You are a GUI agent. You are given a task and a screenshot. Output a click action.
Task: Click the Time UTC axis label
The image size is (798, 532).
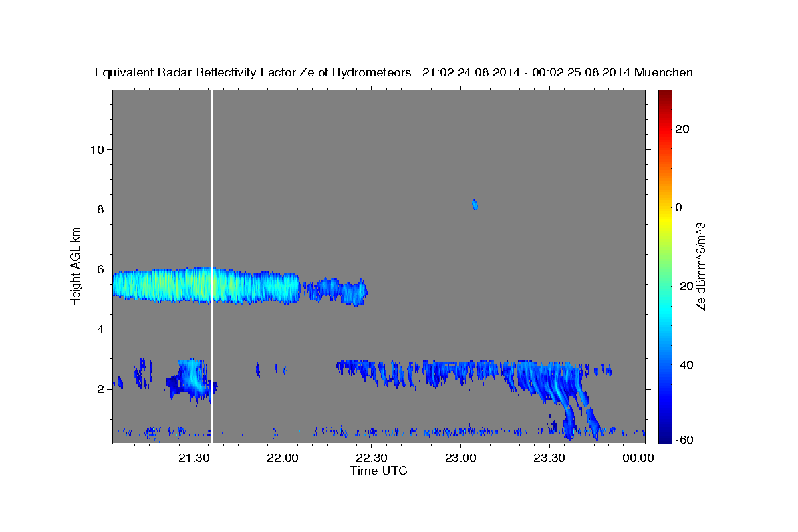378,471
